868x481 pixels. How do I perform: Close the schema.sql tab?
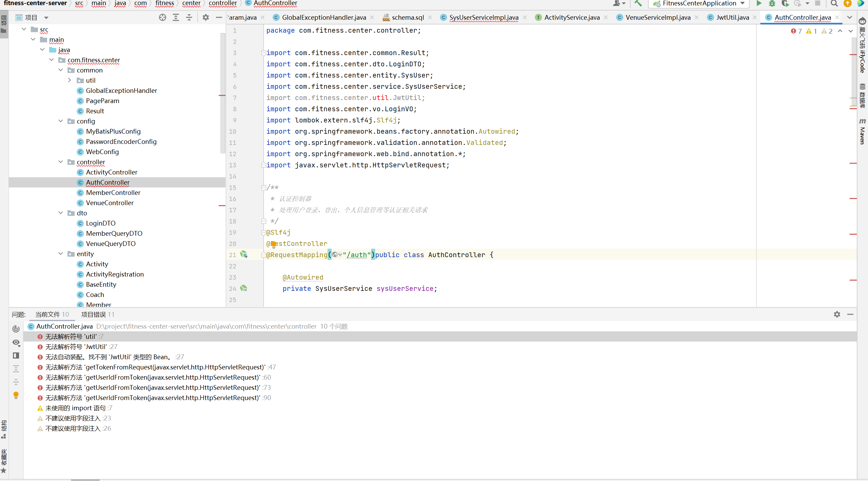pyautogui.click(x=430, y=17)
